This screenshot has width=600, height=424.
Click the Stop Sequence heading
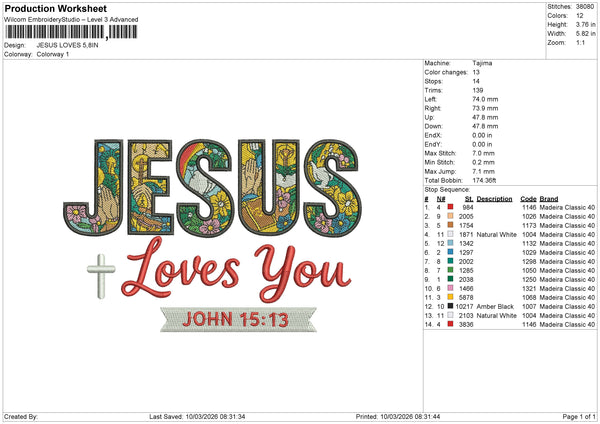tap(446, 188)
